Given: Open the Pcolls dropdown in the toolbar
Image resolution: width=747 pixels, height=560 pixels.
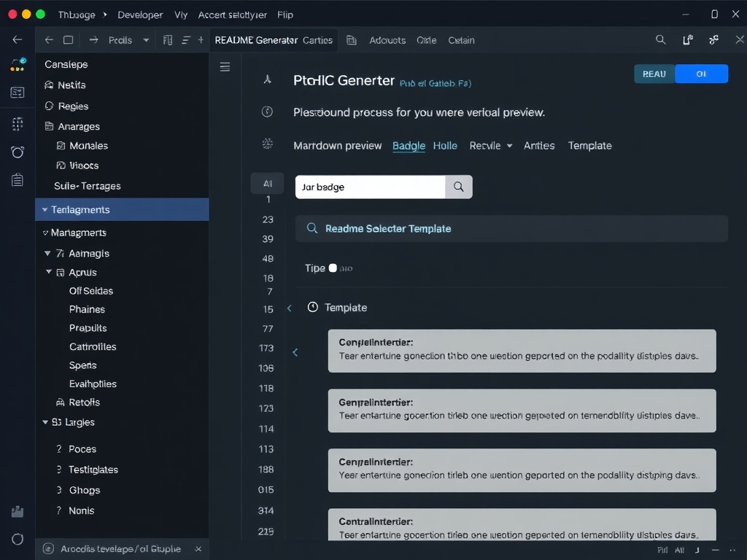Looking at the screenshot, I should pos(128,40).
